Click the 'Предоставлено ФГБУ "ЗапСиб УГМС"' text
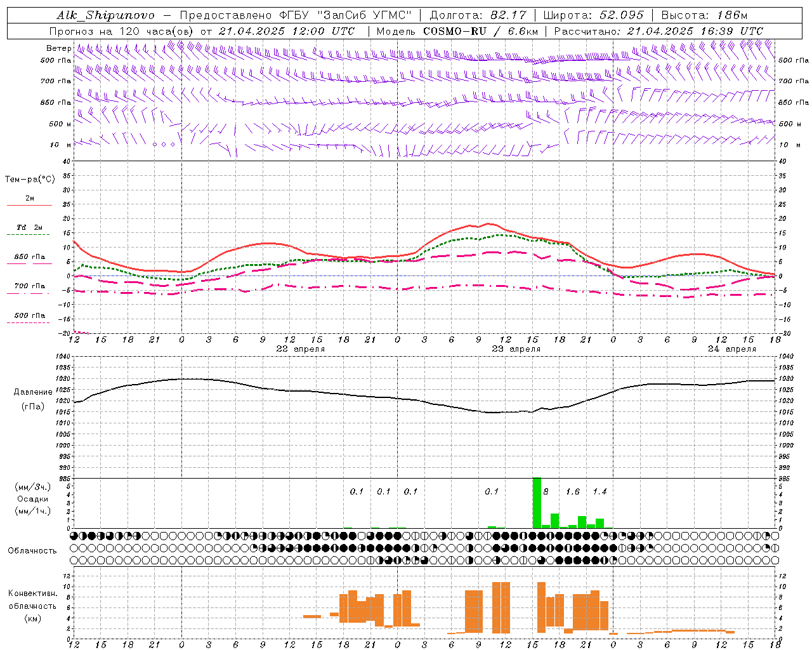 tap(296, 15)
